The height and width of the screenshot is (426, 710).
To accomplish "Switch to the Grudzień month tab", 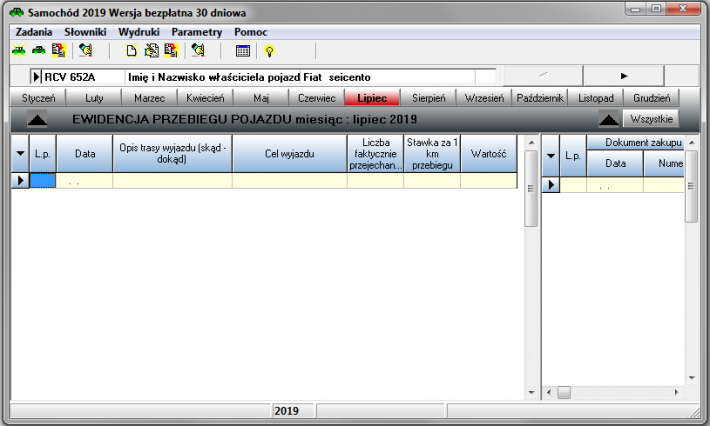I will [651, 98].
